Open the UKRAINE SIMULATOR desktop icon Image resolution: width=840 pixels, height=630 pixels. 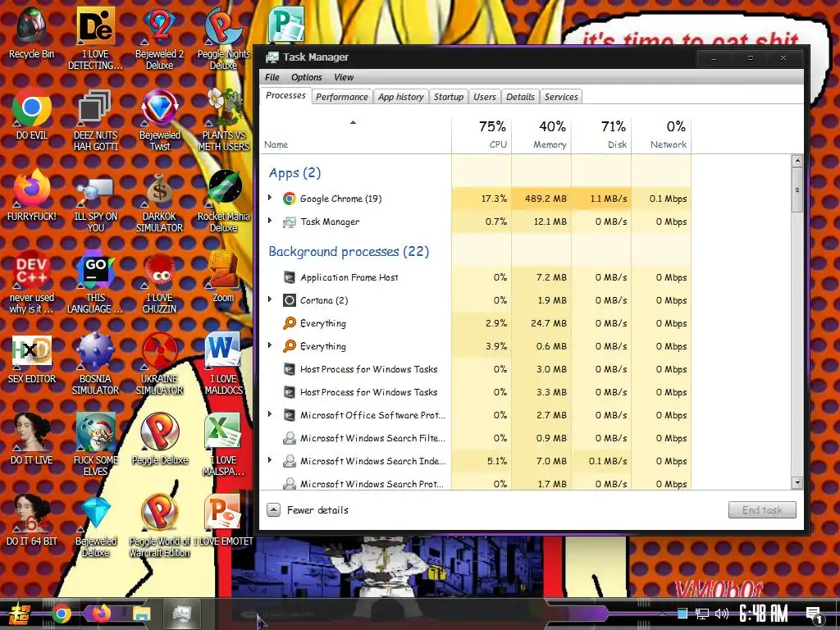(159, 364)
